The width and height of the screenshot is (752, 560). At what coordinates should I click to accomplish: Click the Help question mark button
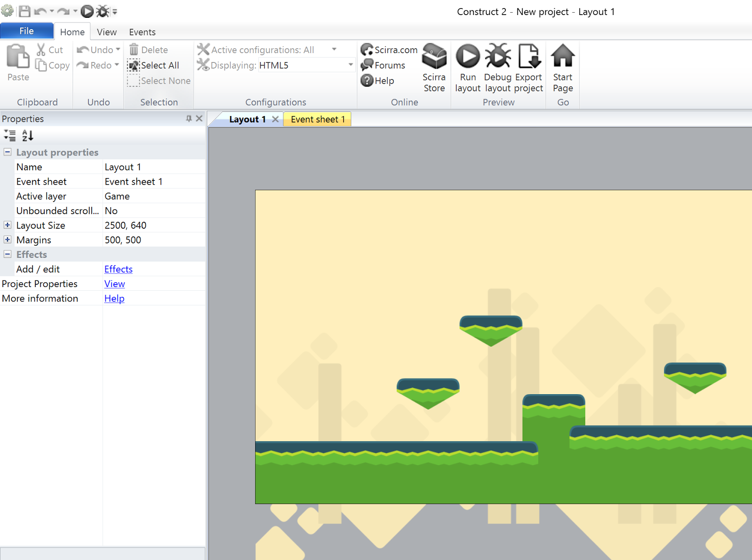coord(377,81)
